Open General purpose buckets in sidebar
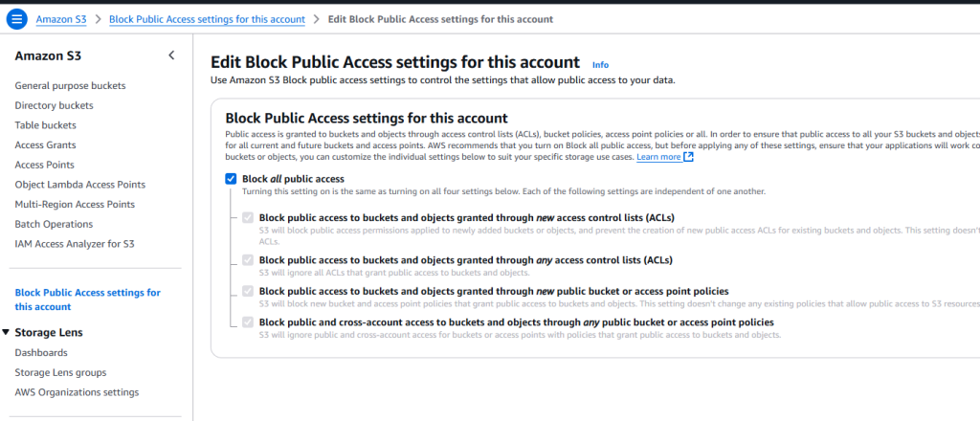Screen dimensions: 980x421 [70, 86]
